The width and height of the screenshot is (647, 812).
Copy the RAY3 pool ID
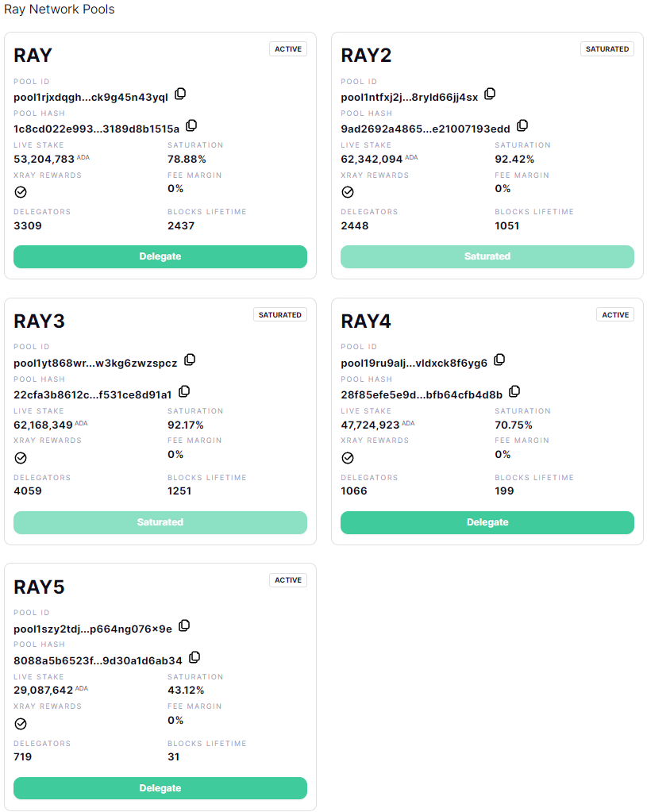(x=190, y=360)
